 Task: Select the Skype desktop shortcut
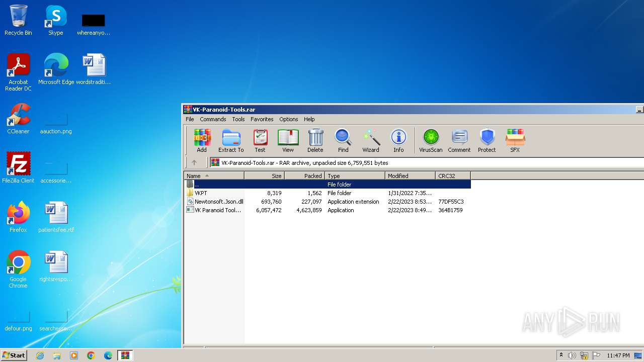[56, 20]
